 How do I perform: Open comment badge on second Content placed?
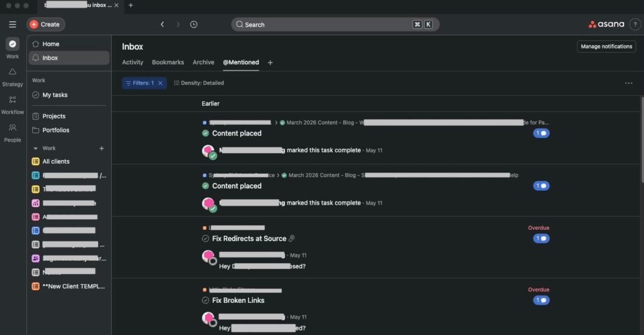(x=541, y=186)
